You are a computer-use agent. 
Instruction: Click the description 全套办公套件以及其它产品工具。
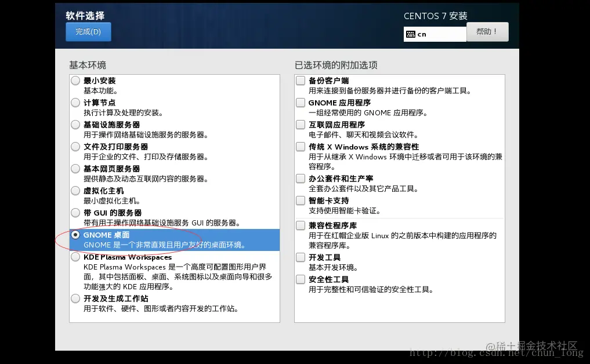[364, 189]
